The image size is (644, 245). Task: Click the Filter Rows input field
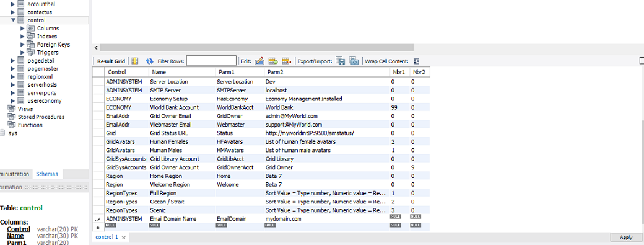(212, 61)
